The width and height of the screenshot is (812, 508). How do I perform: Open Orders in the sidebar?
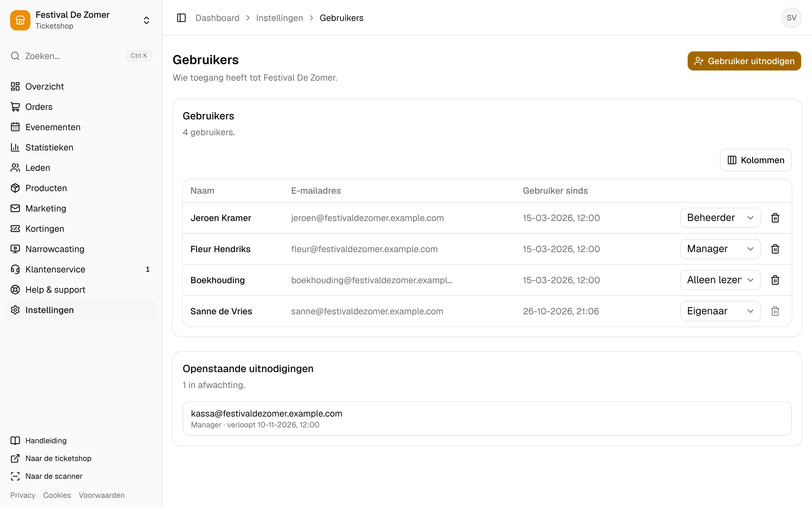click(x=81, y=107)
